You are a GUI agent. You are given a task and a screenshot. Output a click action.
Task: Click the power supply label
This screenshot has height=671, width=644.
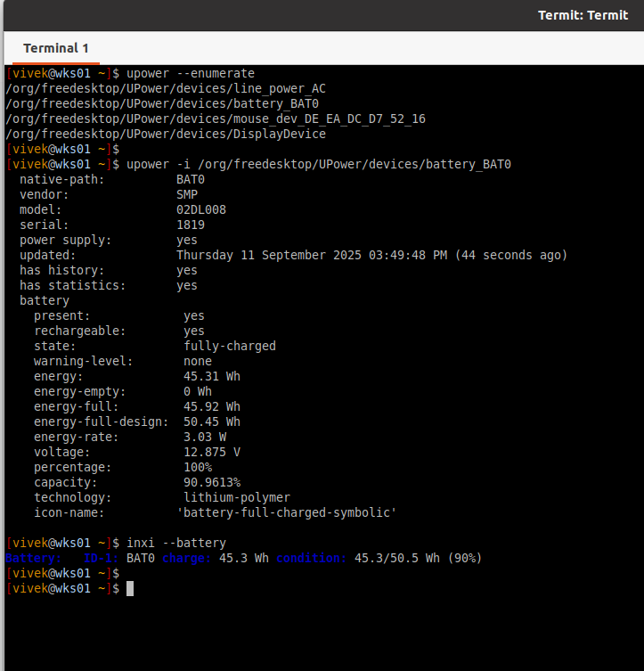65,240
